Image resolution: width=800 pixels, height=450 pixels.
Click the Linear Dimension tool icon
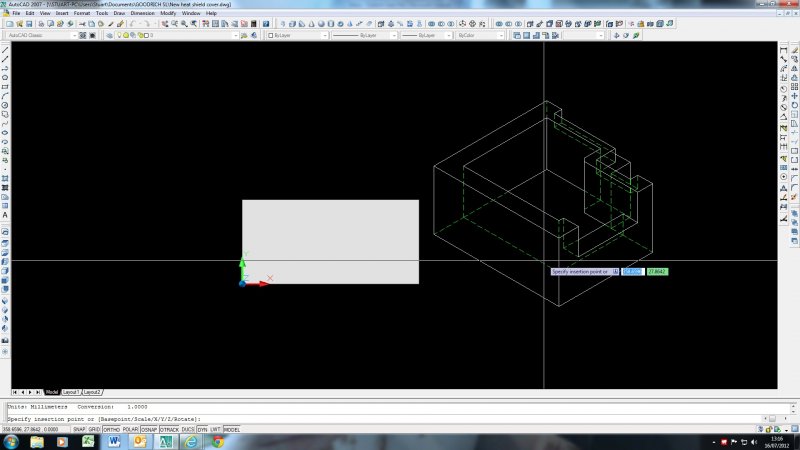(784, 50)
